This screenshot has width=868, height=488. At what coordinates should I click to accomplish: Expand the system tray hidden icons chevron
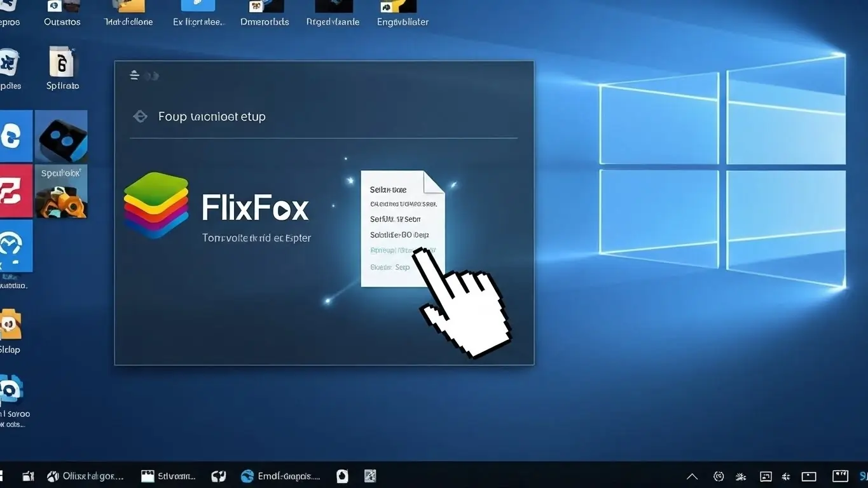692,477
